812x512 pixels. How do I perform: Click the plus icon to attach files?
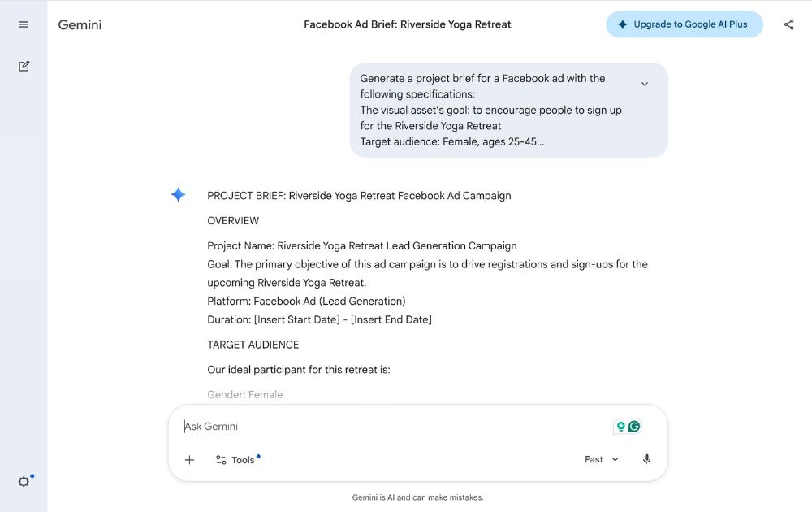[189, 459]
